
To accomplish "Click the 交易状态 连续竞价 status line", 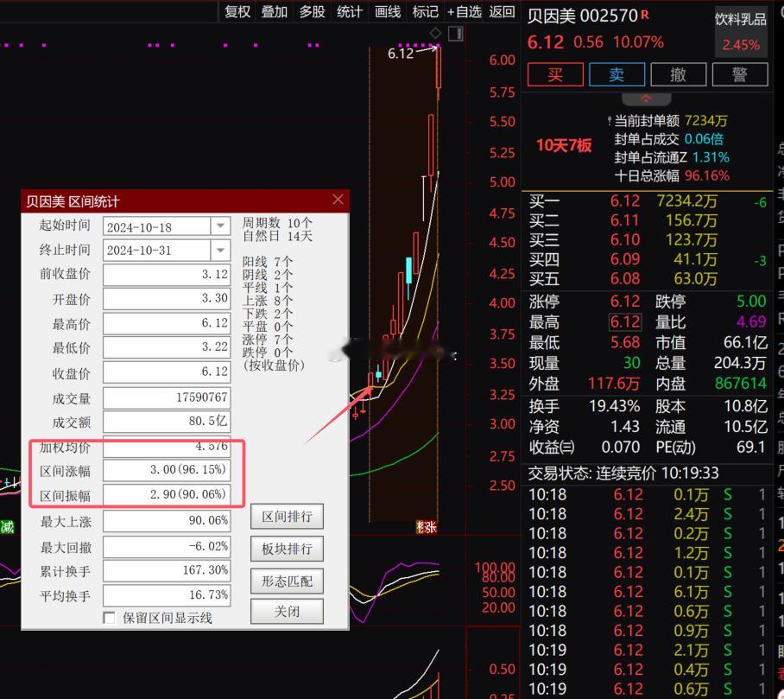I will (x=623, y=473).
